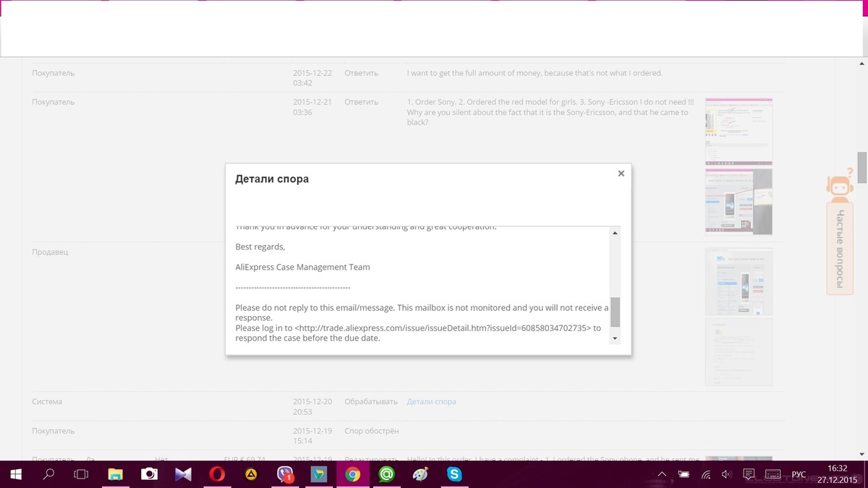Click the Система row label
The width and height of the screenshot is (868, 488).
47,401
